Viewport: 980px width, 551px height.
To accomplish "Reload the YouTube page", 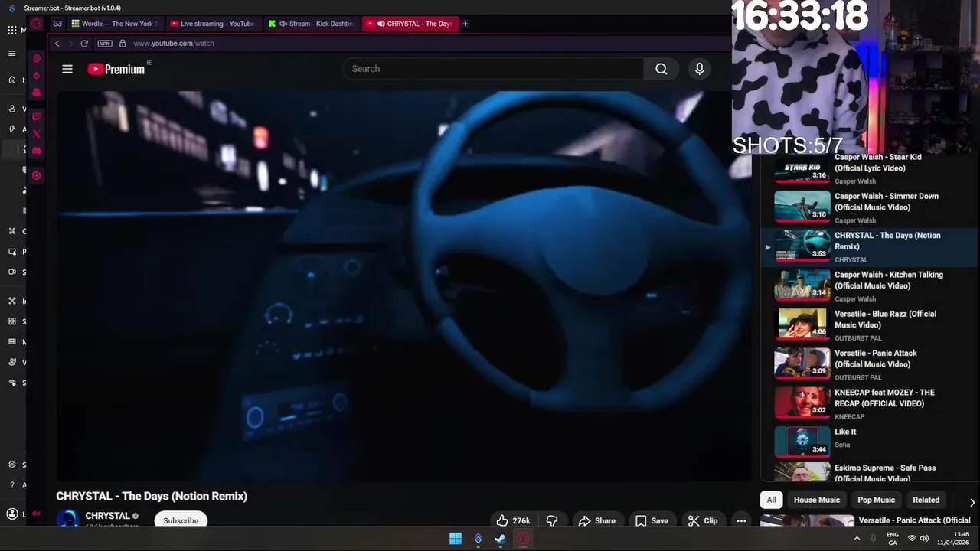I will point(84,44).
